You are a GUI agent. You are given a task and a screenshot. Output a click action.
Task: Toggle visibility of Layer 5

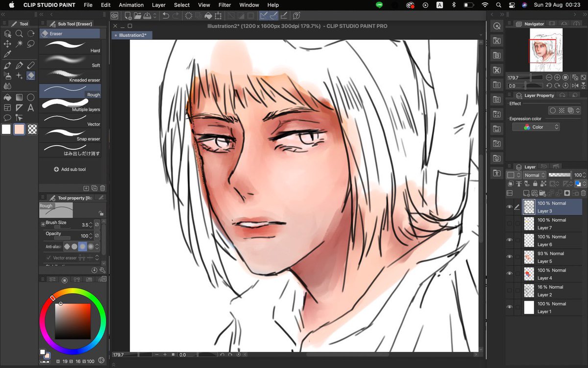509,257
